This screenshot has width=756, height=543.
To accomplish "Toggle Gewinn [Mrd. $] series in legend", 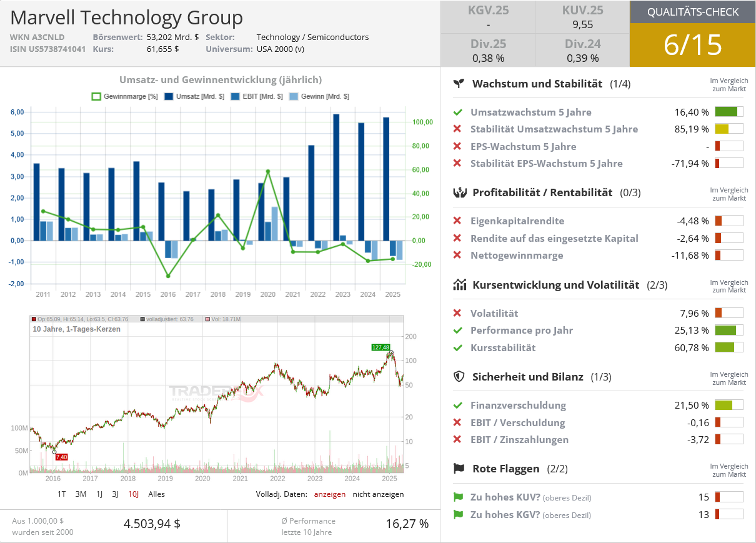I will (321, 97).
